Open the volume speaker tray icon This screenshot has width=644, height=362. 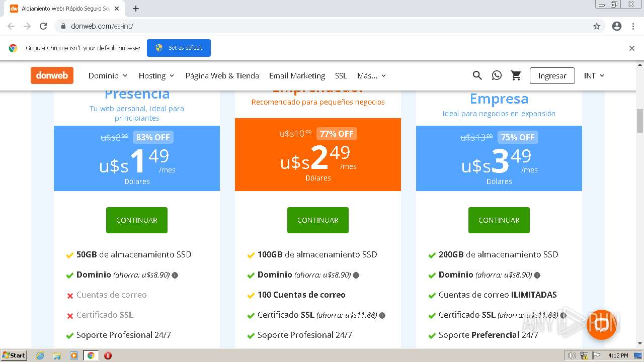click(x=573, y=355)
